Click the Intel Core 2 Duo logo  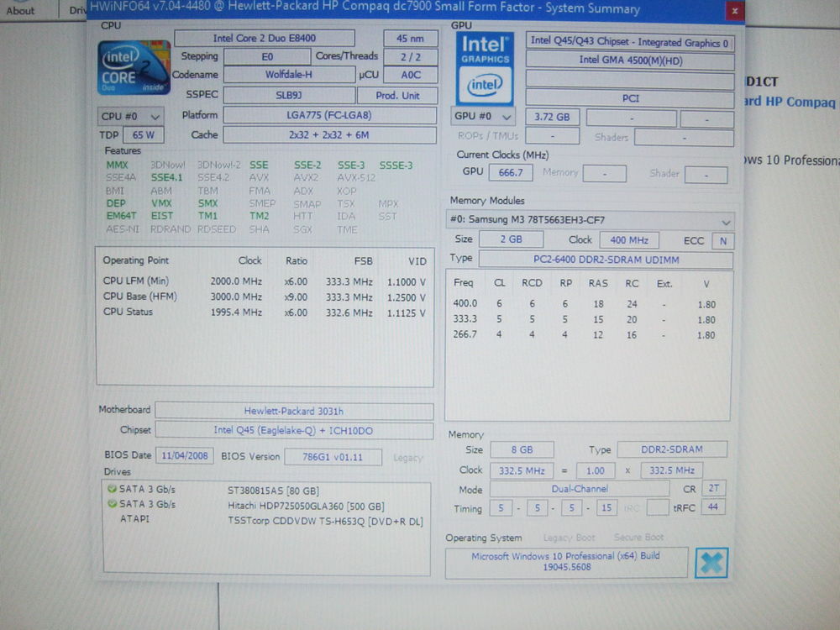(134, 67)
